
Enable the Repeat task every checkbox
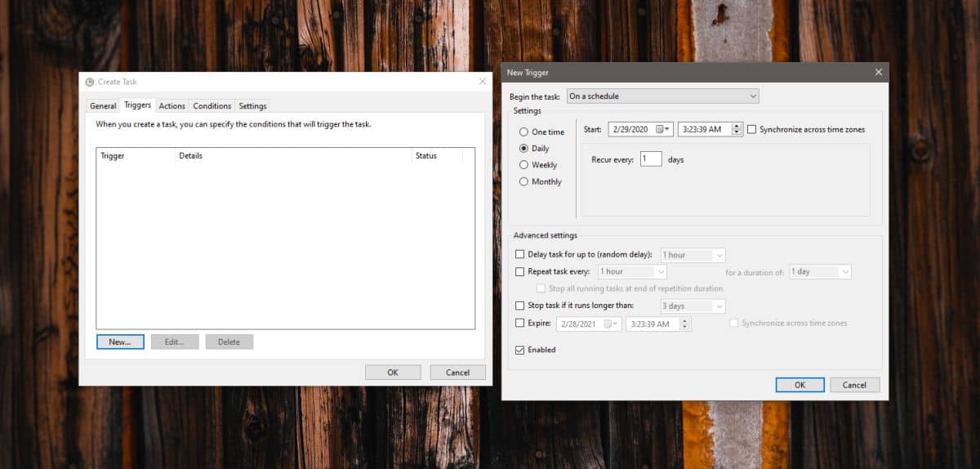pyautogui.click(x=520, y=271)
